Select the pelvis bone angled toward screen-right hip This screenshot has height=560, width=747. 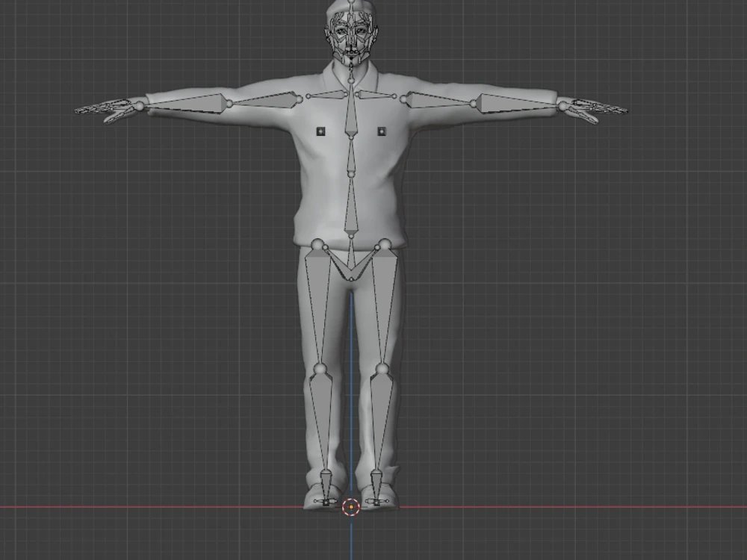tap(366, 264)
